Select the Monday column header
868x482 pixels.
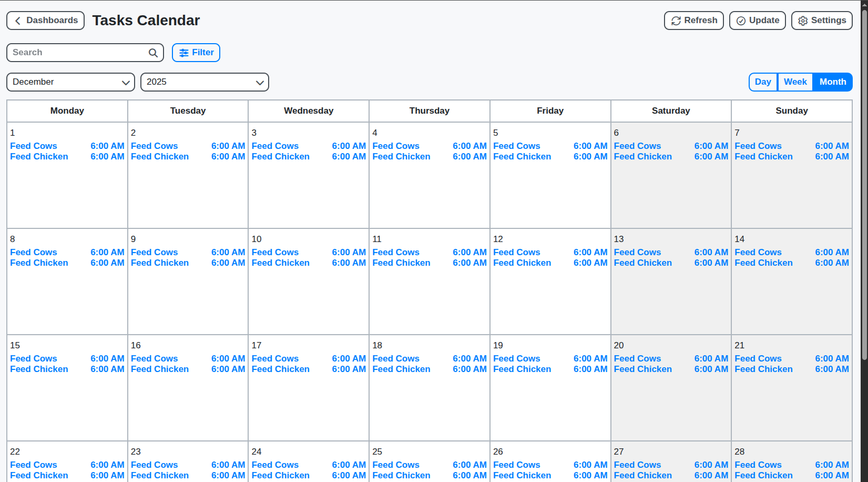(67, 111)
